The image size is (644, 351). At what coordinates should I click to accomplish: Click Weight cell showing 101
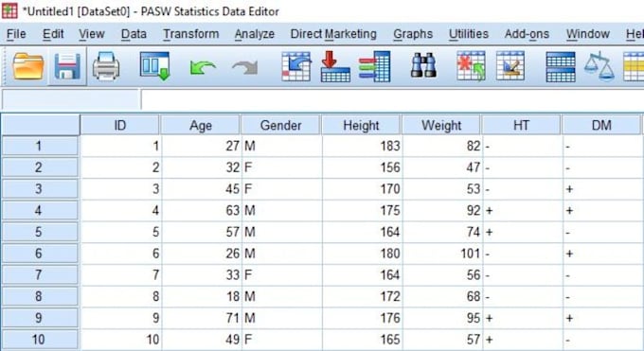point(443,254)
